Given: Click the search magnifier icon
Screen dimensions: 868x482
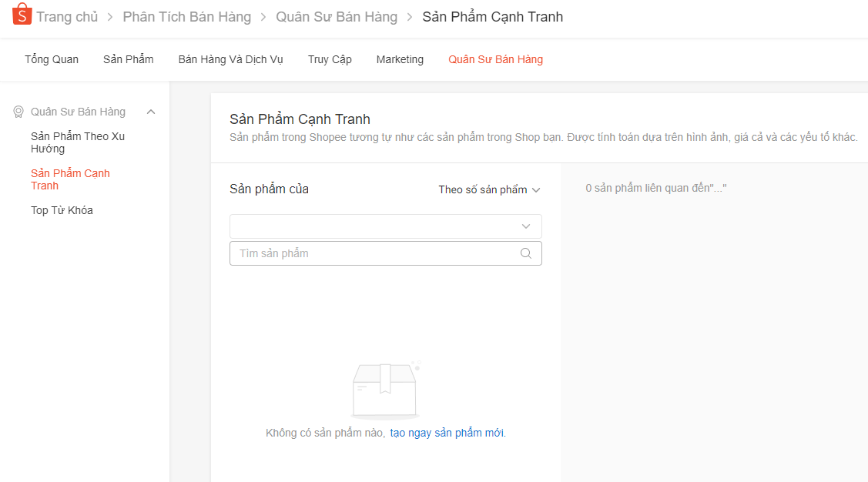Looking at the screenshot, I should pyautogui.click(x=526, y=253).
